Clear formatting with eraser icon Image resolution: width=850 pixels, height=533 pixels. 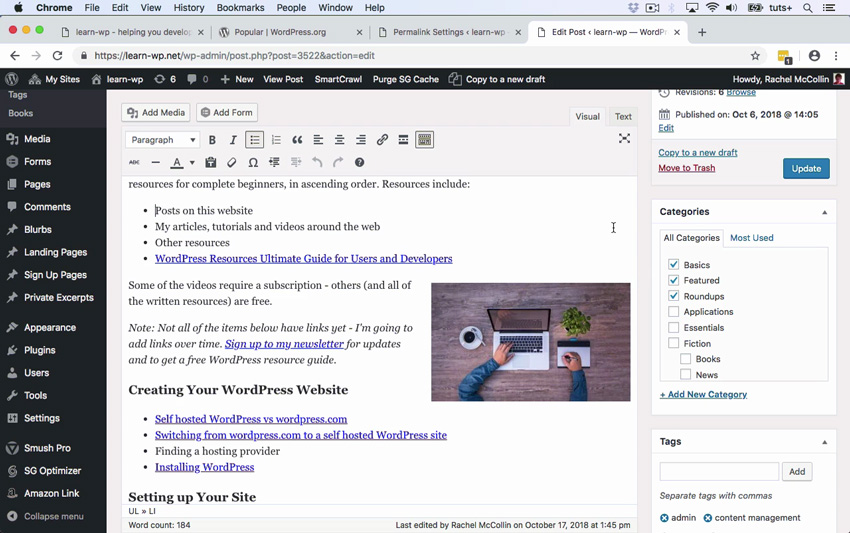(232, 162)
